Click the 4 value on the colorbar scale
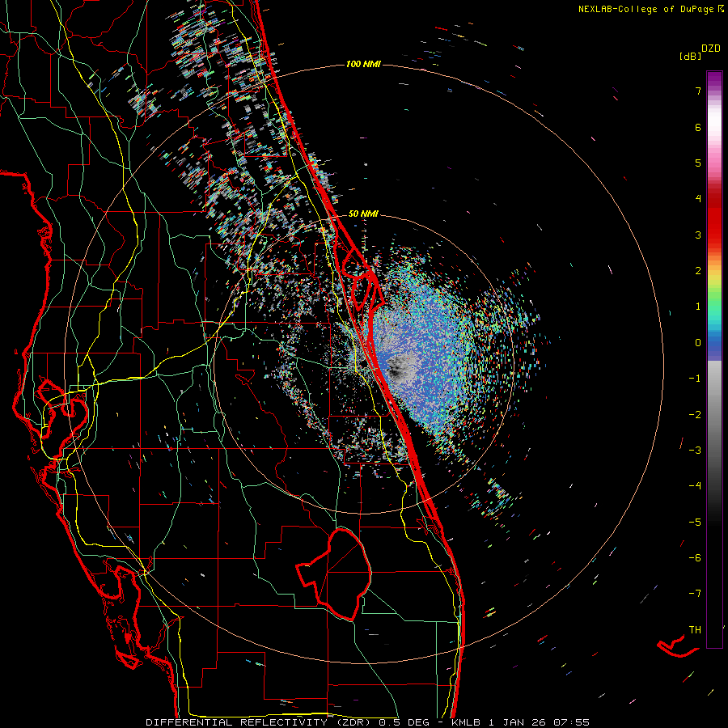Screen dimensions: 728x728 pos(698,199)
